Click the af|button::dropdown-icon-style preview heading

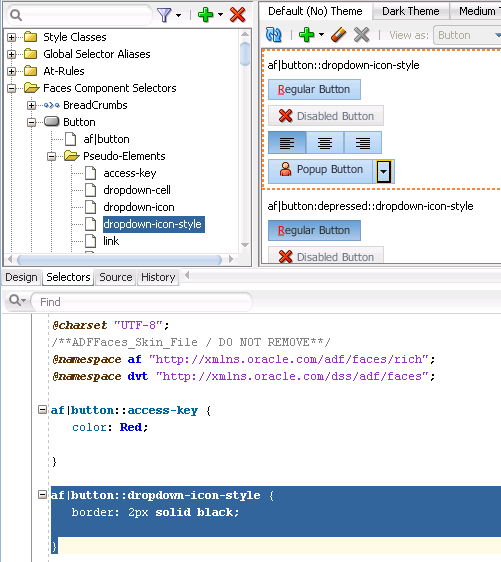(343, 65)
